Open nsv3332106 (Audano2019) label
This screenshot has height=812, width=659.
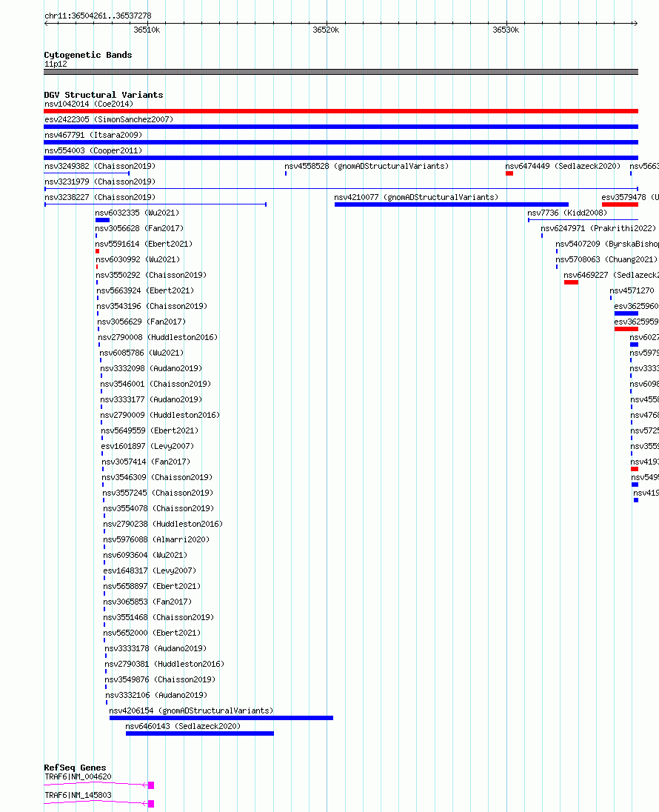click(x=156, y=694)
